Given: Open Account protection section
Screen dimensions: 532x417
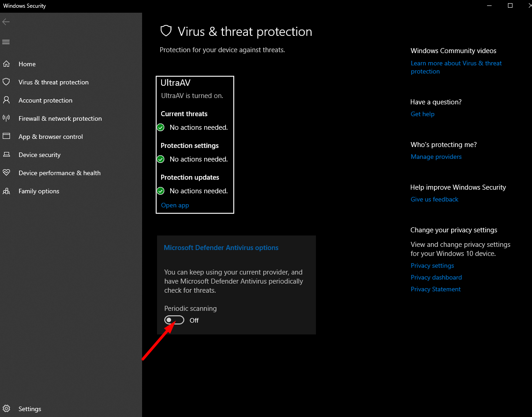Looking at the screenshot, I should (x=45, y=100).
